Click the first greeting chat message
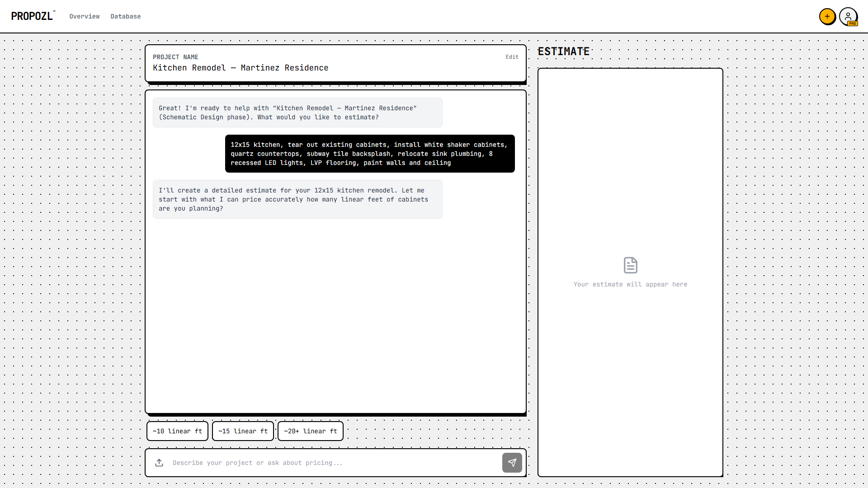 [297, 113]
